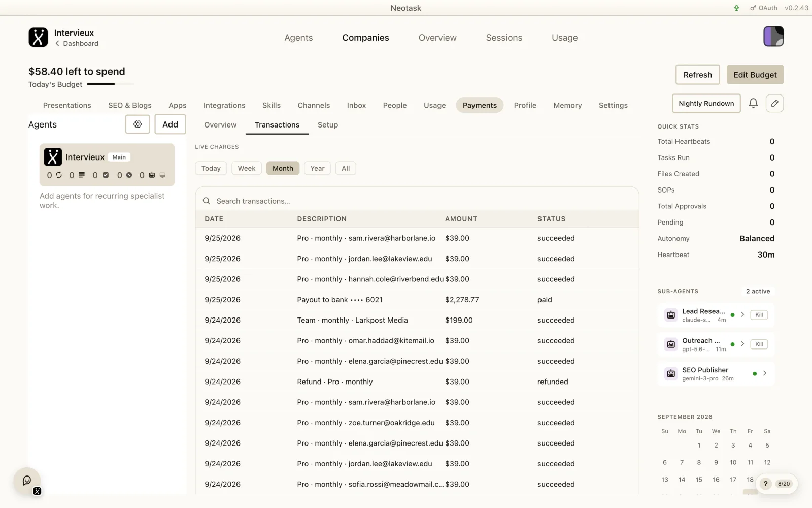This screenshot has width=812, height=508.
Task: Filter live charges to Year
Action: coord(318,168)
